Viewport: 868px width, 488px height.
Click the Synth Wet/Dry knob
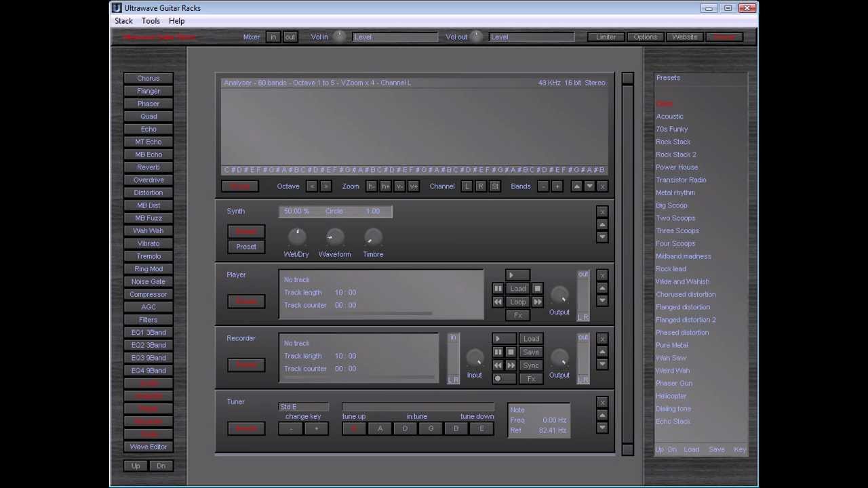(x=296, y=237)
